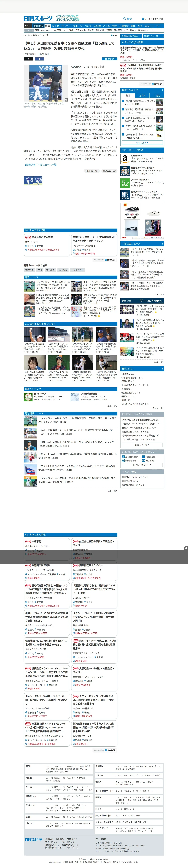Open the second photo thumbnail under the article
Viewport: 188px width, 868px height.
[38, 181]
